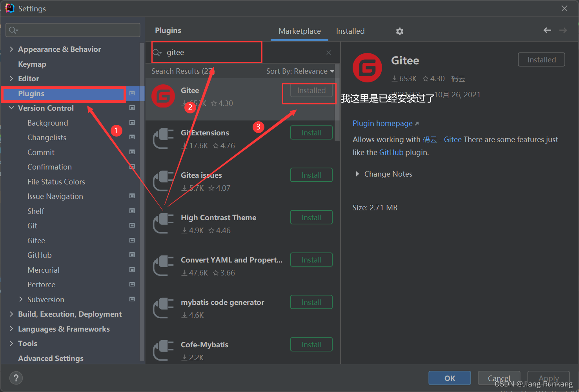Image resolution: width=579 pixels, height=392 pixels.
Task: Click the project-level icon beside Gitee
Action: tap(132, 241)
